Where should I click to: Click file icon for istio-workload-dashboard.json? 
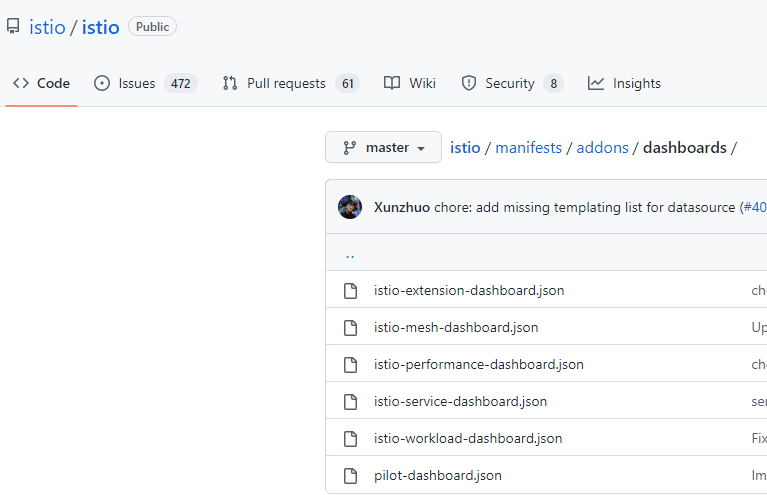(x=350, y=438)
